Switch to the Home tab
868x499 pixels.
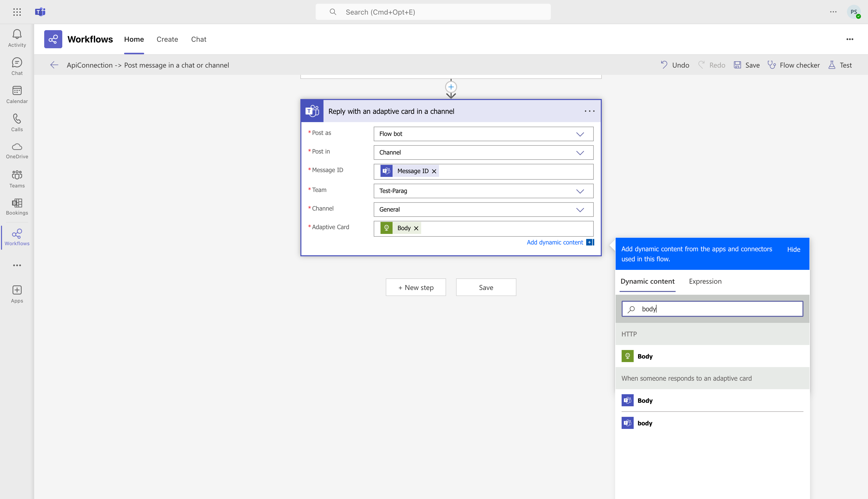[134, 39]
